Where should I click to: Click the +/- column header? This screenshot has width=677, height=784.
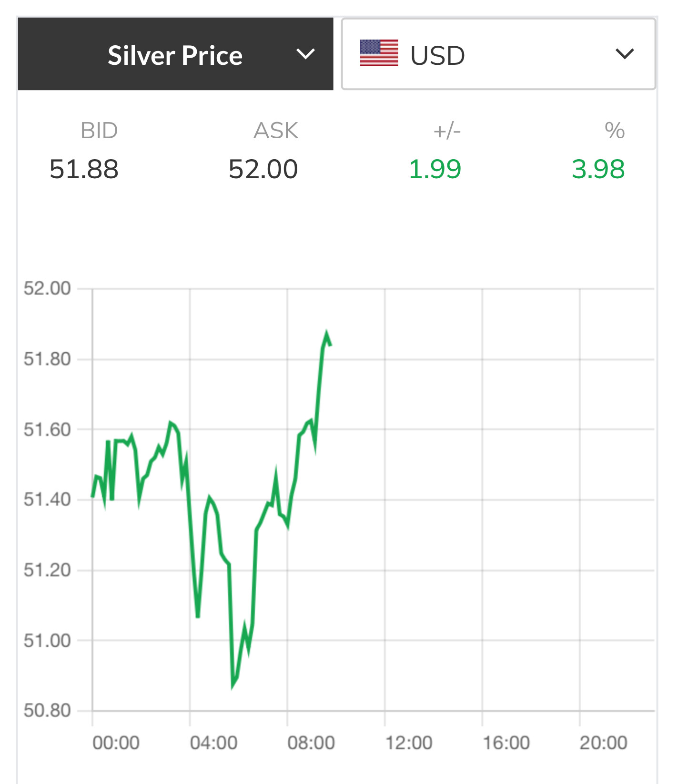447,131
